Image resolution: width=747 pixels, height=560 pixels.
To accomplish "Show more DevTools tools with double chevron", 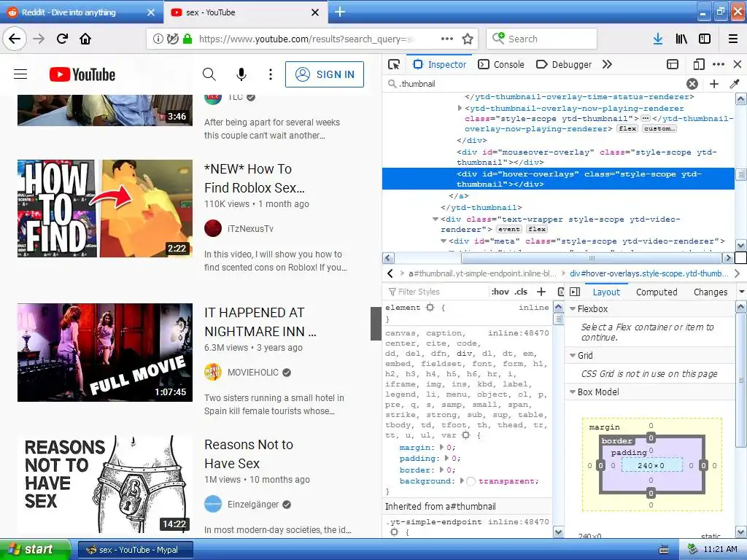I will click(607, 64).
